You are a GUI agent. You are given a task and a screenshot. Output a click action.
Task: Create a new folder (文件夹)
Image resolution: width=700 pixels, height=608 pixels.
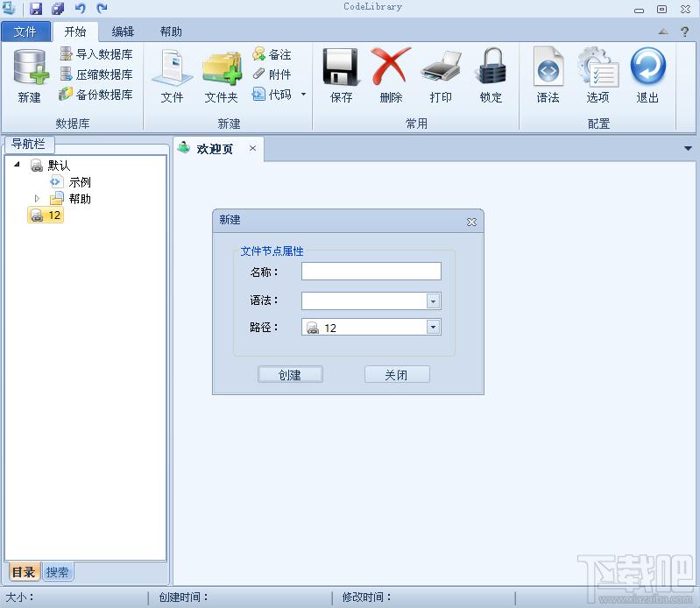coord(222,76)
